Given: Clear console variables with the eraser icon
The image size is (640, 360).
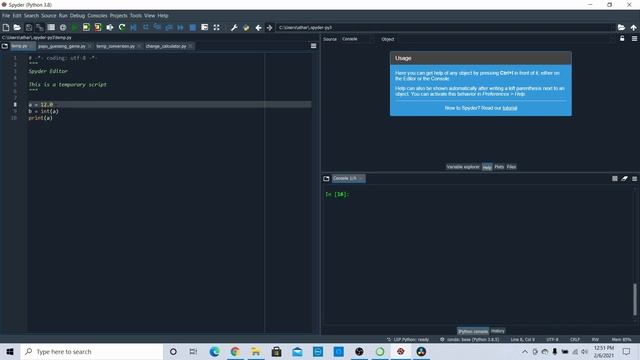Looking at the screenshot, I should point(624,178).
